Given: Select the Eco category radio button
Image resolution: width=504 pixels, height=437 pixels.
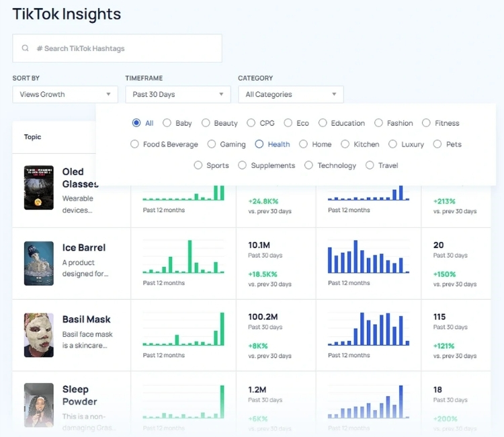Looking at the screenshot, I should pos(288,123).
